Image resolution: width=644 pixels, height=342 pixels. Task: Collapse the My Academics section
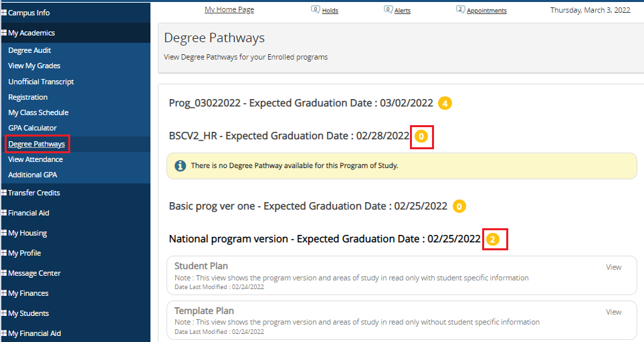point(31,33)
